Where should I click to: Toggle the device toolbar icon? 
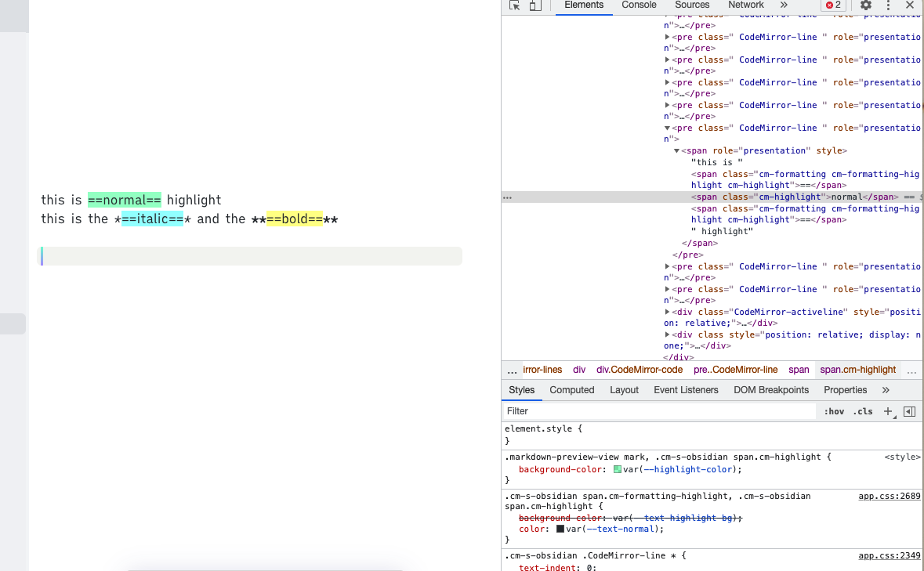[x=535, y=5]
